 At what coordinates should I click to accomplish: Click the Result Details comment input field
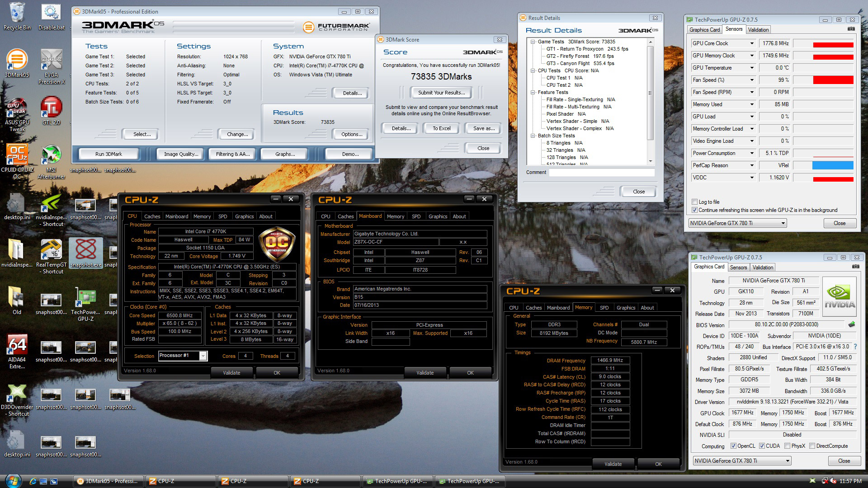tap(601, 172)
